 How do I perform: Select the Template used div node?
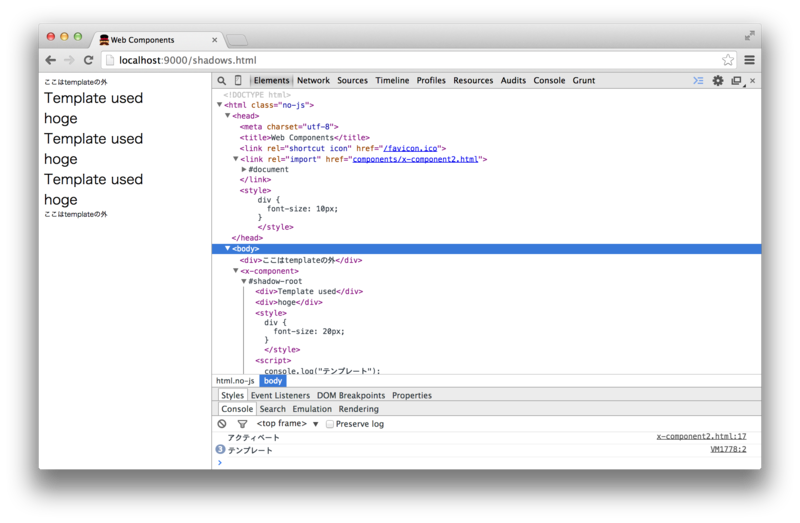pos(309,292)
